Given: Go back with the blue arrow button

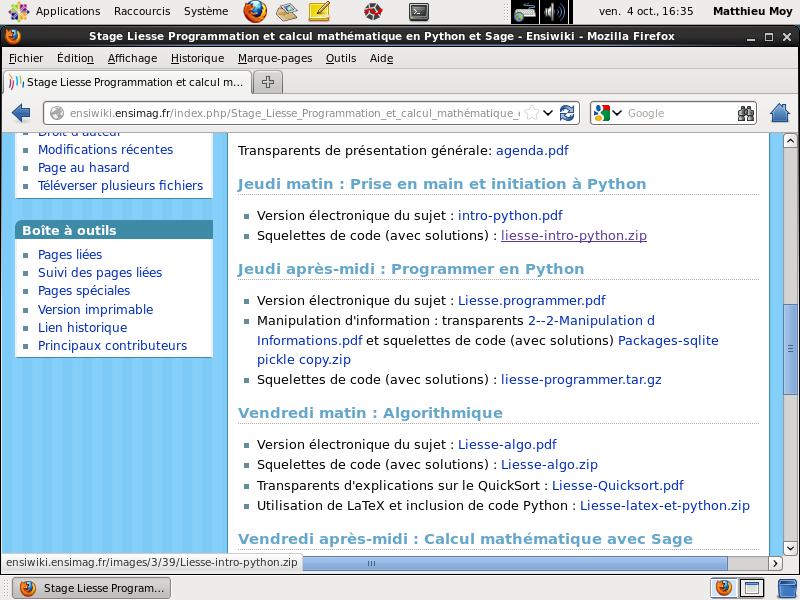Looking at the screenshot, I should [x=21, y=113].
